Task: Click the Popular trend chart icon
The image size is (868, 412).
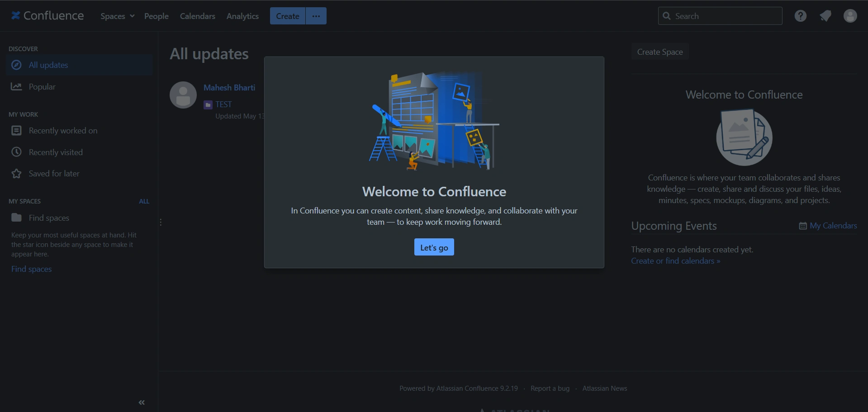Action: click(x=16, y=86)
